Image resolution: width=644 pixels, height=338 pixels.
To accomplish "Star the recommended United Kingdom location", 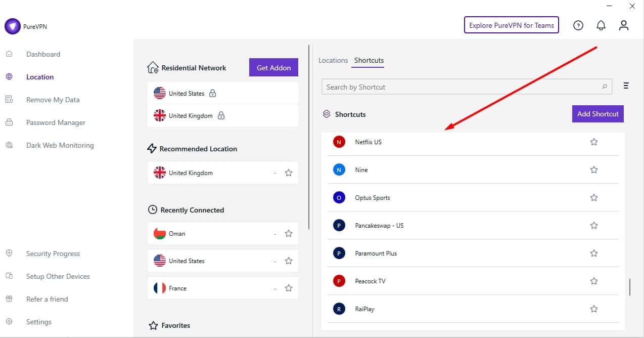I will [289, 173].
